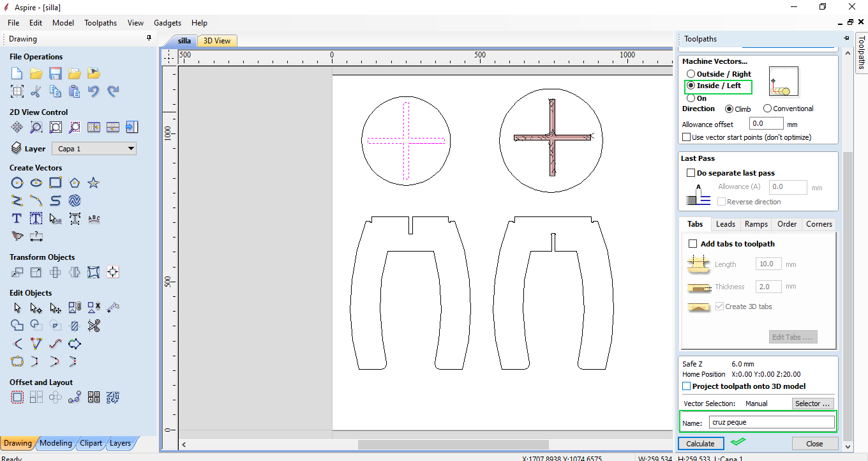This screenshot has width=868, height=461.
Task: Click the tab Thickness input field
Action: pos(769,287)
